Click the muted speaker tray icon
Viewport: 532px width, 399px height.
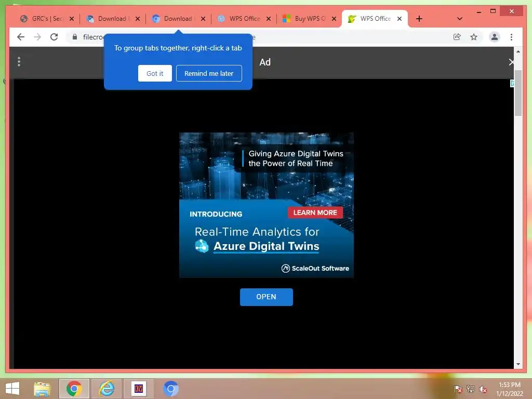[483, 389]
